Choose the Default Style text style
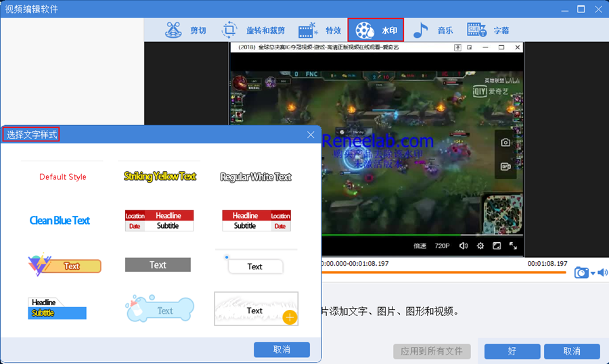This screenshot has height=364, width=609. tap(62, 177)
